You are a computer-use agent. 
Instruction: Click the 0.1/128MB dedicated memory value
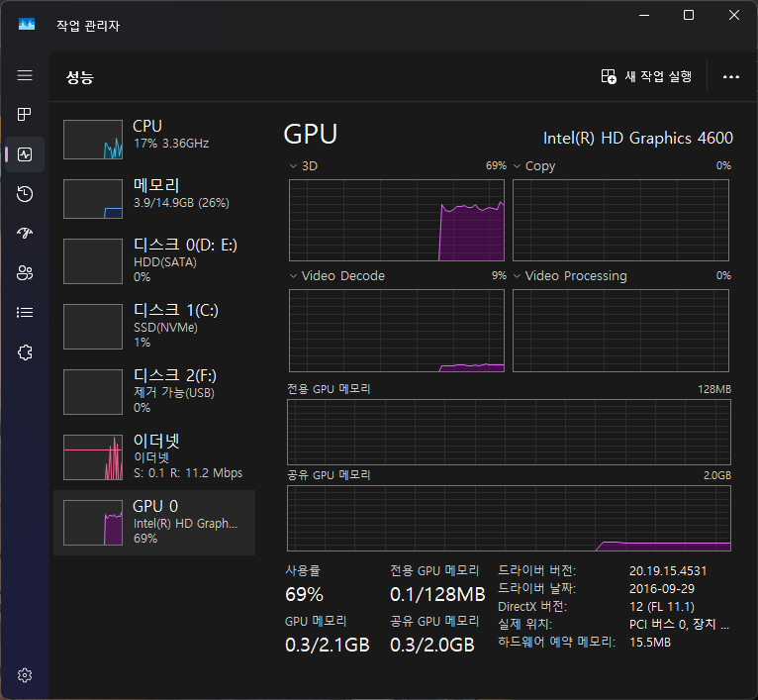coord(437,594)
